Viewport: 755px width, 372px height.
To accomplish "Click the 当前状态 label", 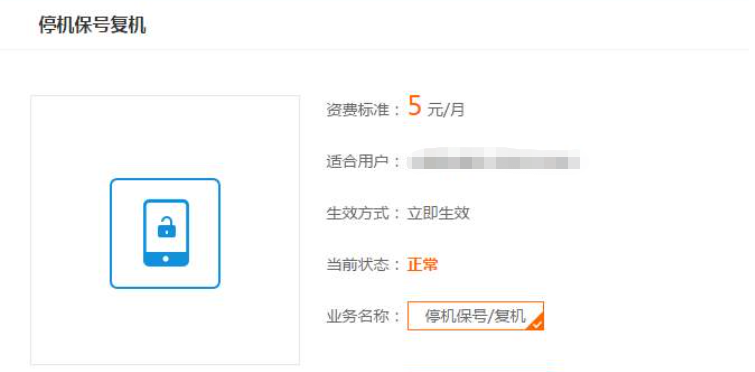I will click(357, 265).
